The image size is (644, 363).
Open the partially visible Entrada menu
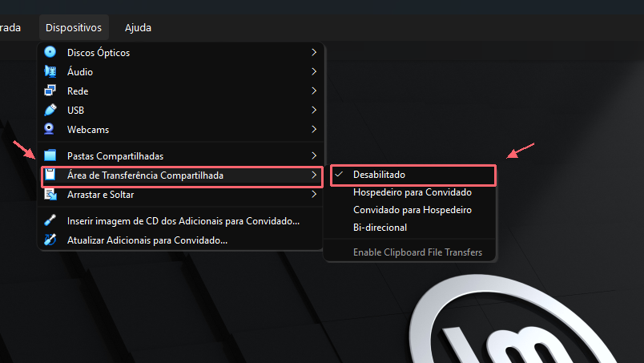[x=10, y=27]
